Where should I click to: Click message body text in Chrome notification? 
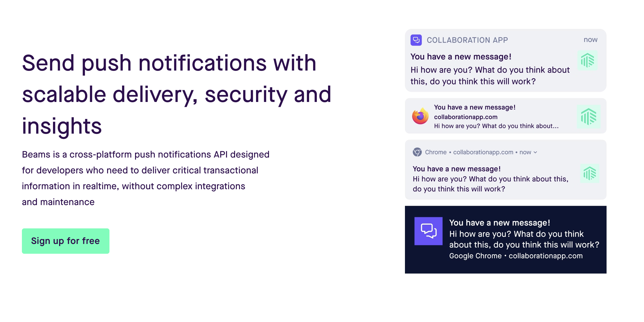tap(490, 184)
